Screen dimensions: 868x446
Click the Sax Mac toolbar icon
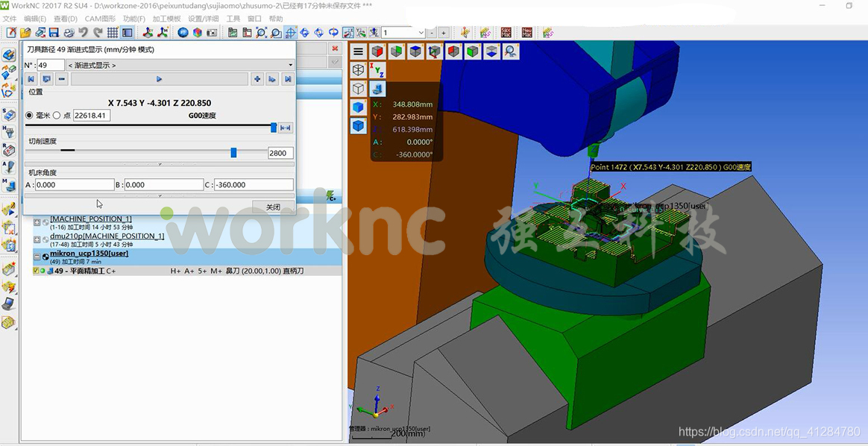tap(506, 33)
